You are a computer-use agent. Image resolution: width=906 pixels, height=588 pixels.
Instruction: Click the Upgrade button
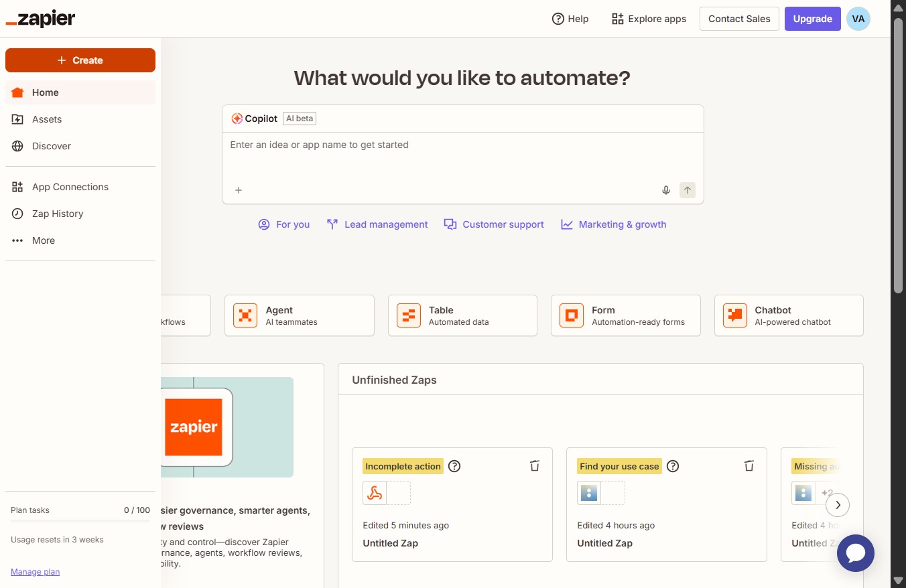(x=812, y=19)
